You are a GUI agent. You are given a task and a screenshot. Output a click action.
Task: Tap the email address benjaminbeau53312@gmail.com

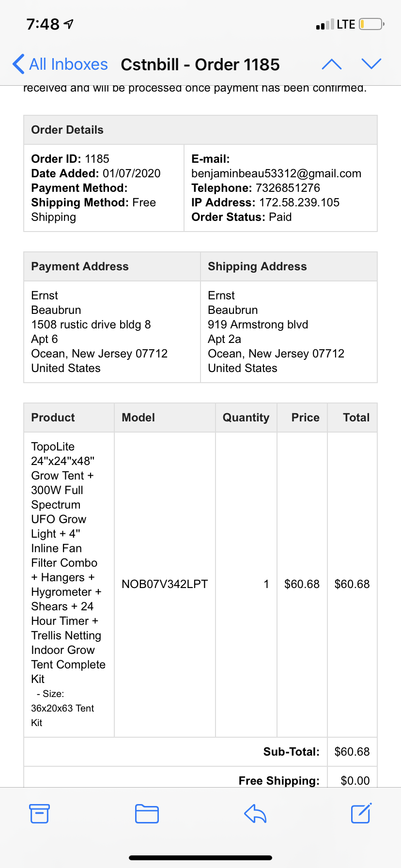pyautogui.click(x=276, y=173)
